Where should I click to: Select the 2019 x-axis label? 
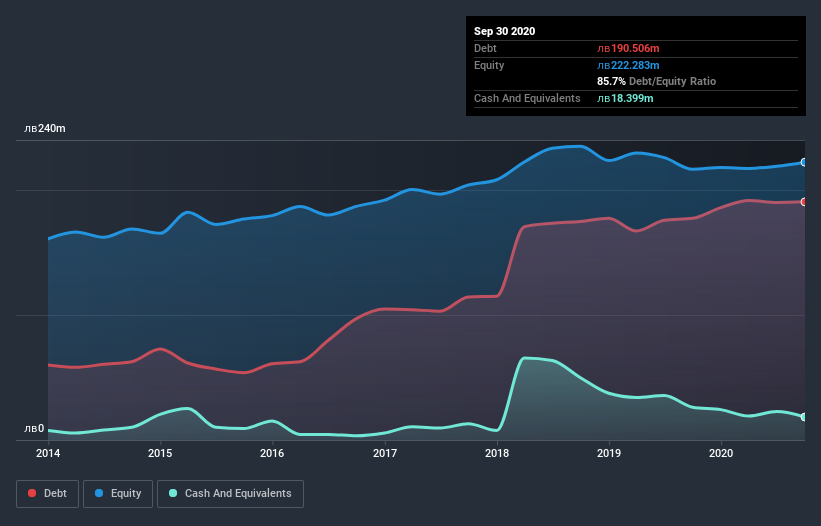[609, 453]
